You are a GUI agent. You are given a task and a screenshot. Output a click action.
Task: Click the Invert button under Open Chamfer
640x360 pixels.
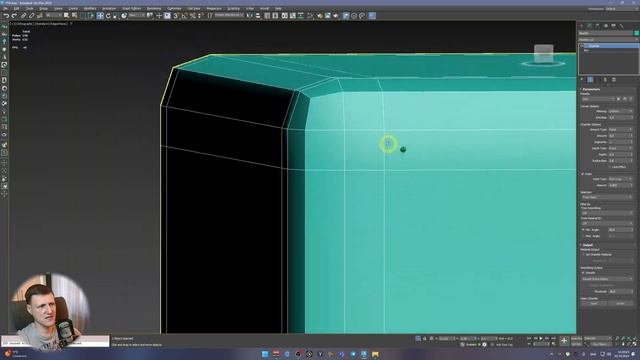tap(620, 304)
